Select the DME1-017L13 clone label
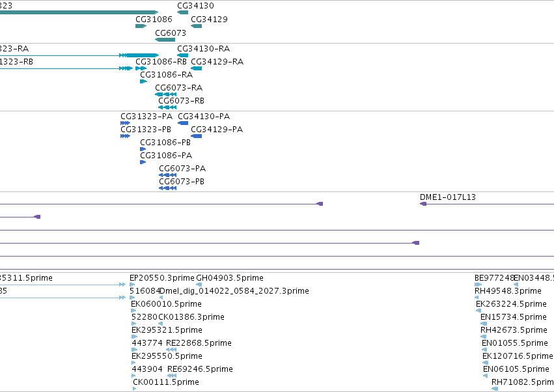 tap(448, 197)
